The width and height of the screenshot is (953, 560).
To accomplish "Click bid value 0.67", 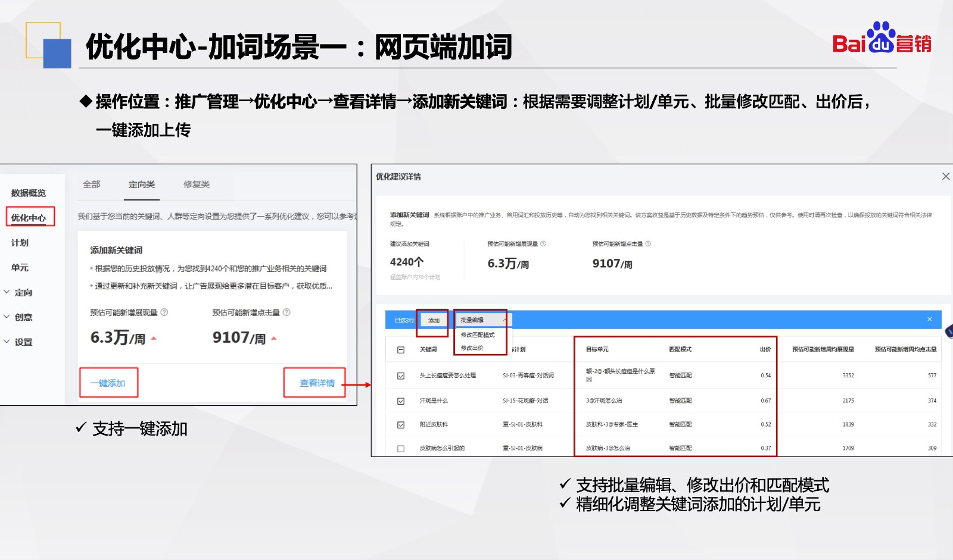I will [x=766, y=401].
